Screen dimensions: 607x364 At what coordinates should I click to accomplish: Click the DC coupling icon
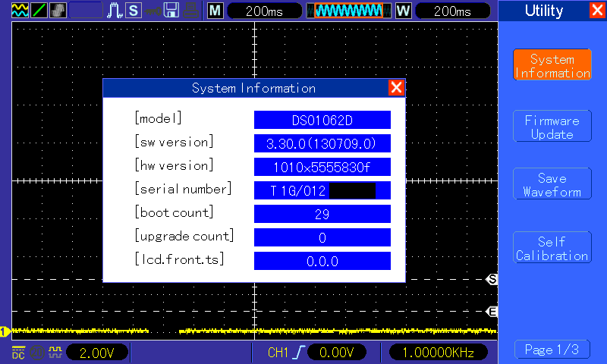coord(18,352)
